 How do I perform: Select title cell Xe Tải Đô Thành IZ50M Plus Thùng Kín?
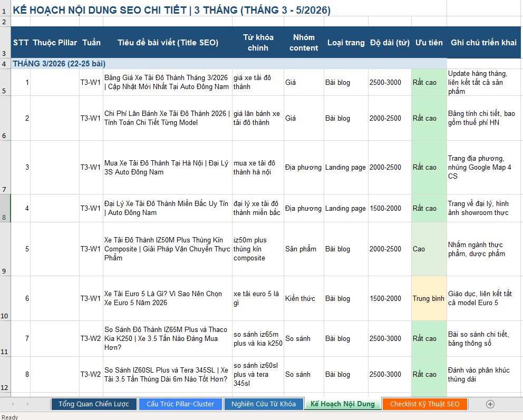click(x=168, y=249)
